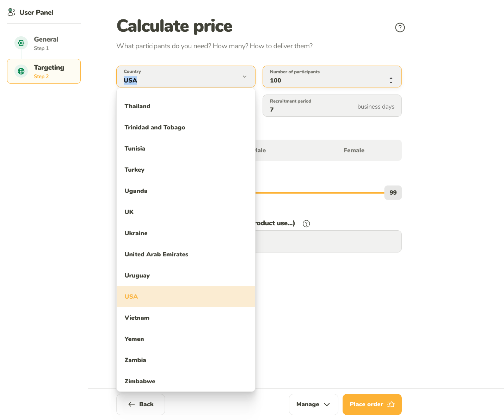Adjust participants count with stepper arrows
The width and height of the screenshot is (504, 420).
pyautogui.click(x=391, y=80)
